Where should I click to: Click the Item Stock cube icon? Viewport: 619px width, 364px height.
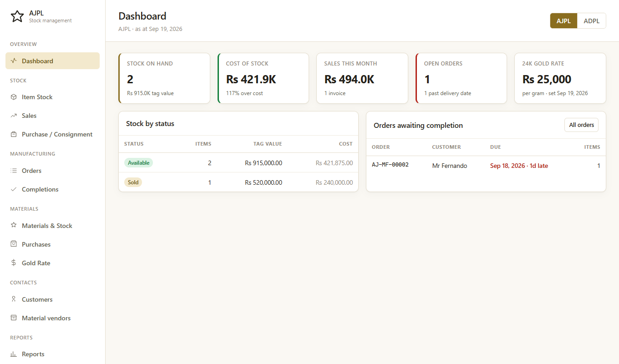coord(14,97)
